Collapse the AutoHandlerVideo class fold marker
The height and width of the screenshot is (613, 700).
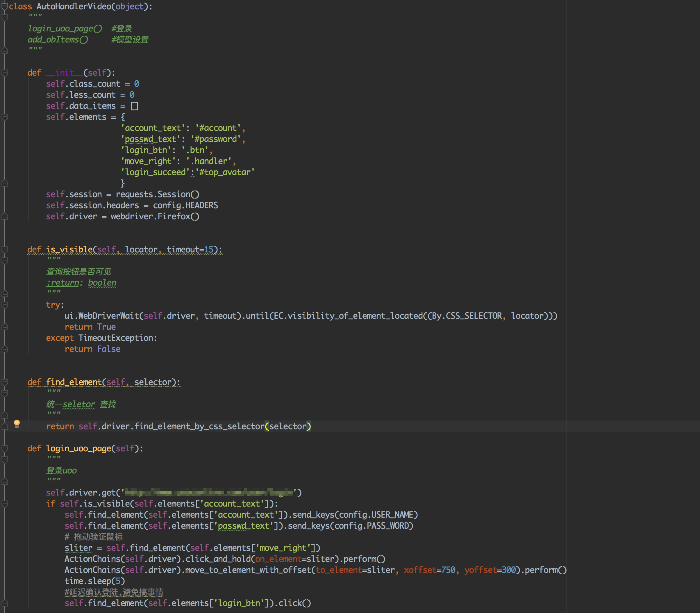tap(5, 6)
